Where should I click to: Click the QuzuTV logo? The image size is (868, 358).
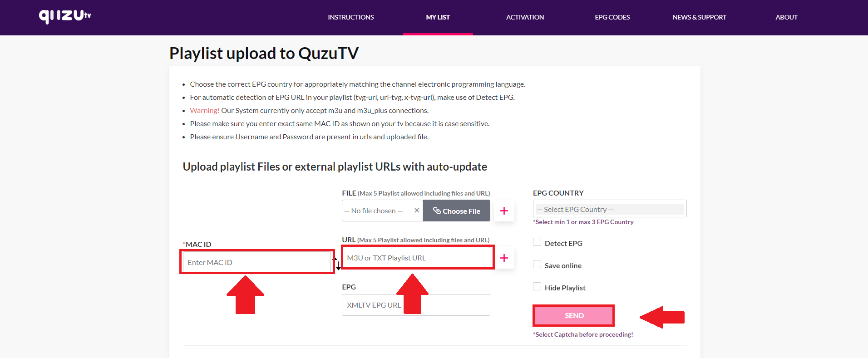(64, 16)
